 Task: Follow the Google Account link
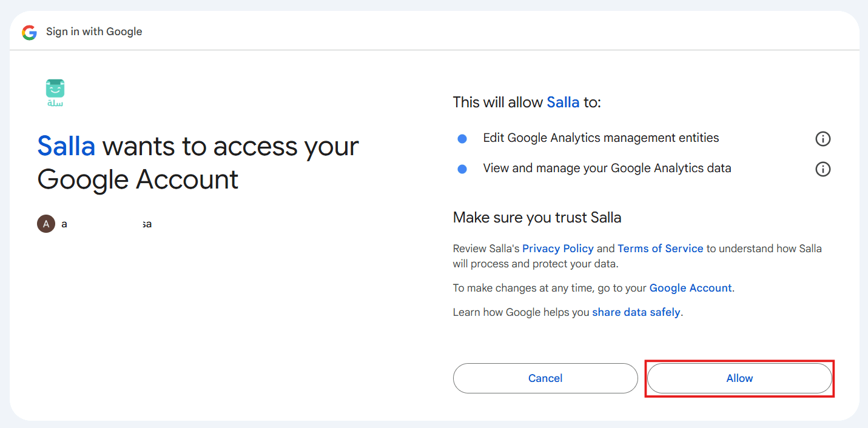coord(691,289)
